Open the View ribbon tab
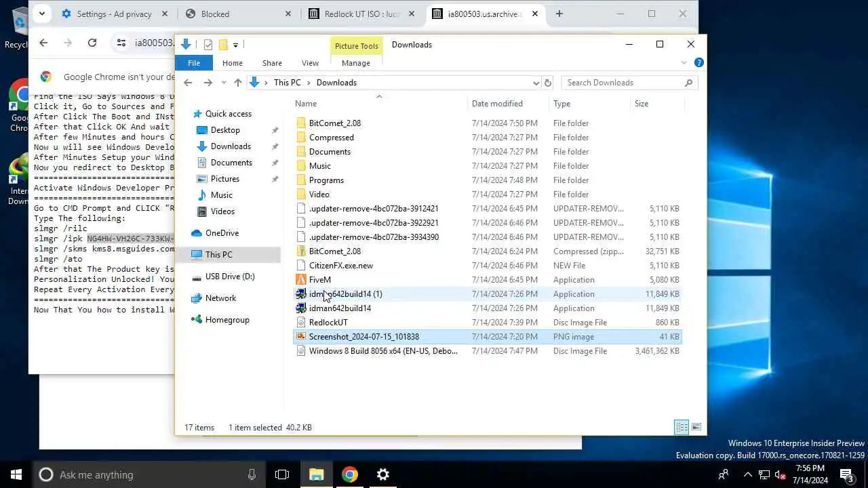868x488 pixels. point(310,63)
